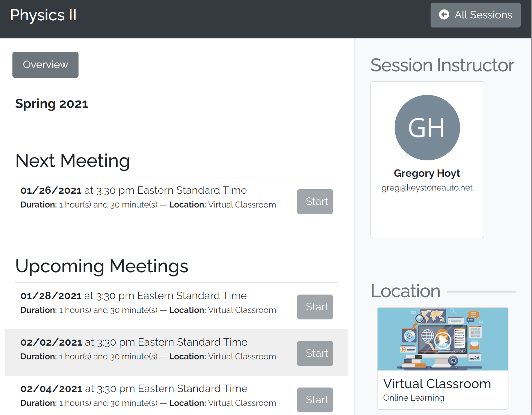Start the 01/26/2021 next meeting
The height and width of the screenshot is (415, 532).
315,202
